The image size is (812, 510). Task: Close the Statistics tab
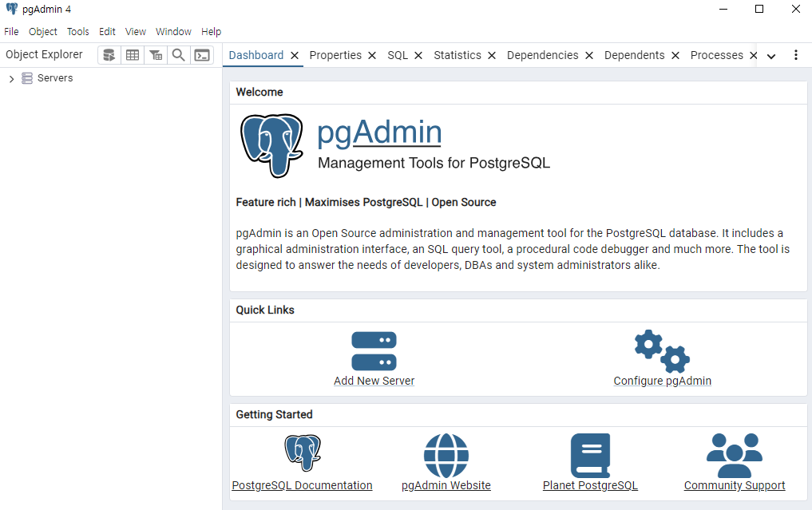click(x=492, y=55)
